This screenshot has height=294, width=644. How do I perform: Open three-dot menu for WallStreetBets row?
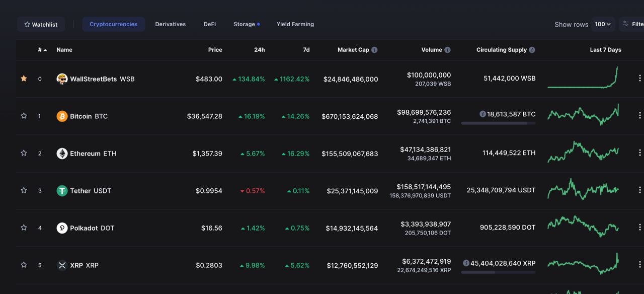point(639,78)
